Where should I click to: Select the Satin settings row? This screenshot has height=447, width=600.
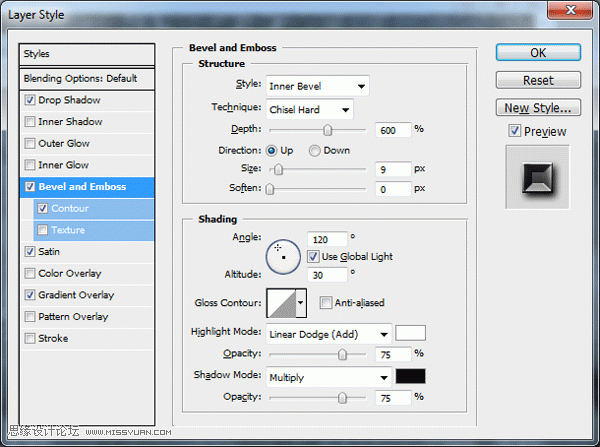[87, 251]
